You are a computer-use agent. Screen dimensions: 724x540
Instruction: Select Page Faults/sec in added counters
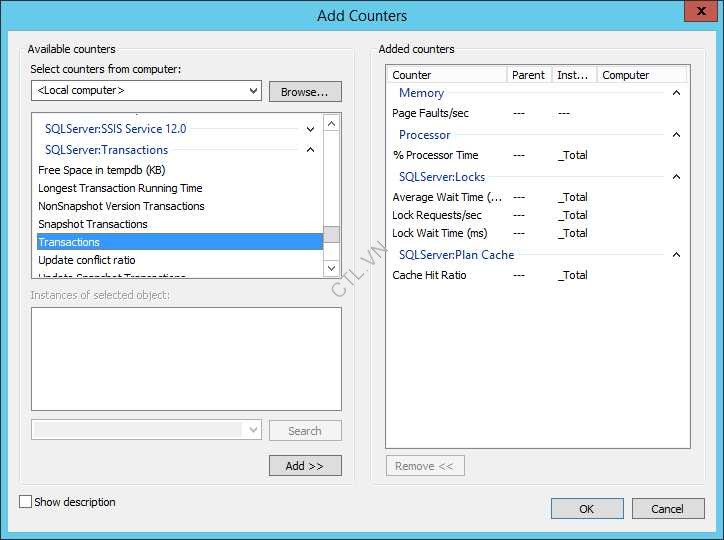[x=430, y=113]
